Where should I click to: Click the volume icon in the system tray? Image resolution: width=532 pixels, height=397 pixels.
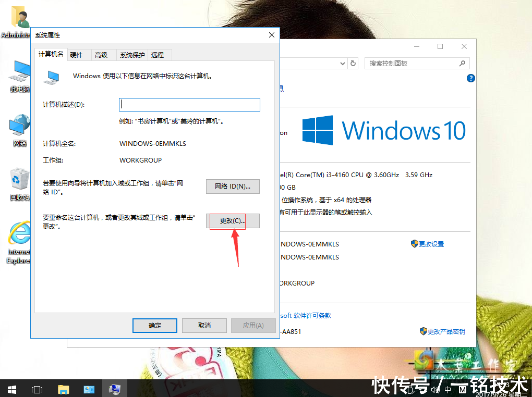(436, 389)
